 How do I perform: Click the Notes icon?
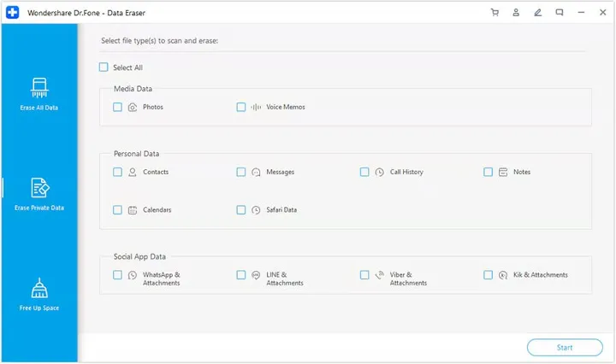503,173
